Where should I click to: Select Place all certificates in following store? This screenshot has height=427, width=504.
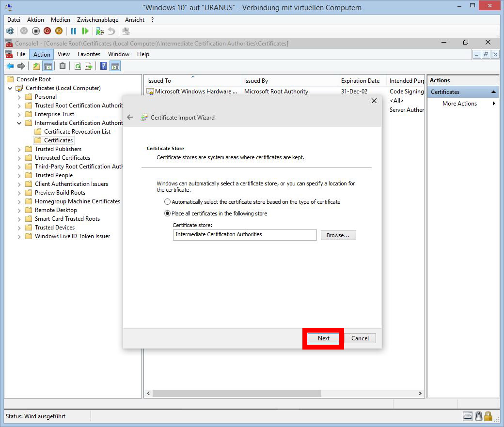pyautogui.click(x=168, y=213)
